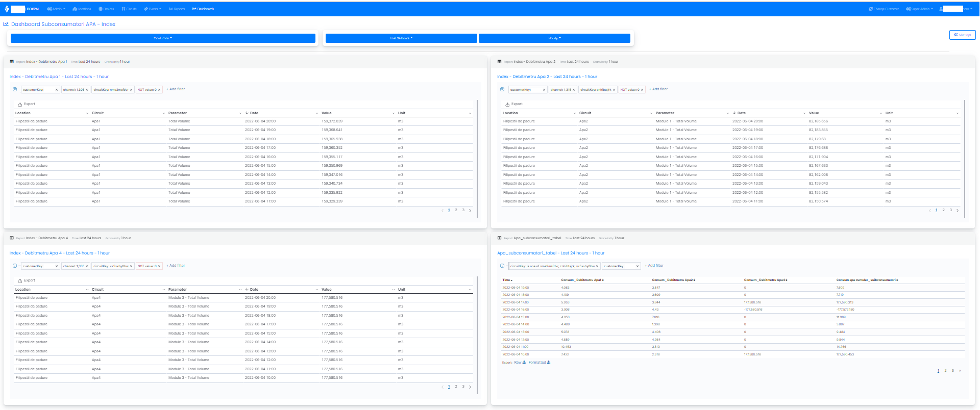The image size is (980, 410).
Task: Open Locations in the navbar
Action: point(82,9)
